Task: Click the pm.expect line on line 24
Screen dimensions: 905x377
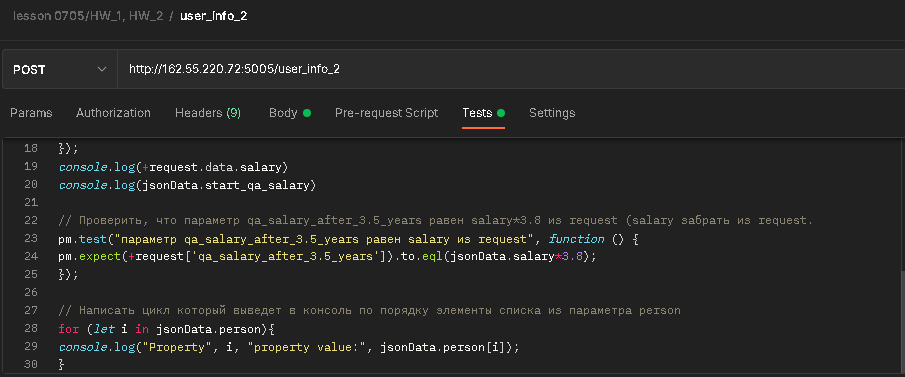Action: coord(327,256)
